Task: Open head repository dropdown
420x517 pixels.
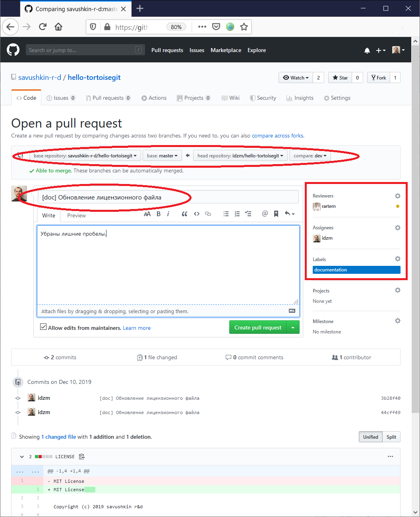Action: pyautogui.click(x=240, y=156)
